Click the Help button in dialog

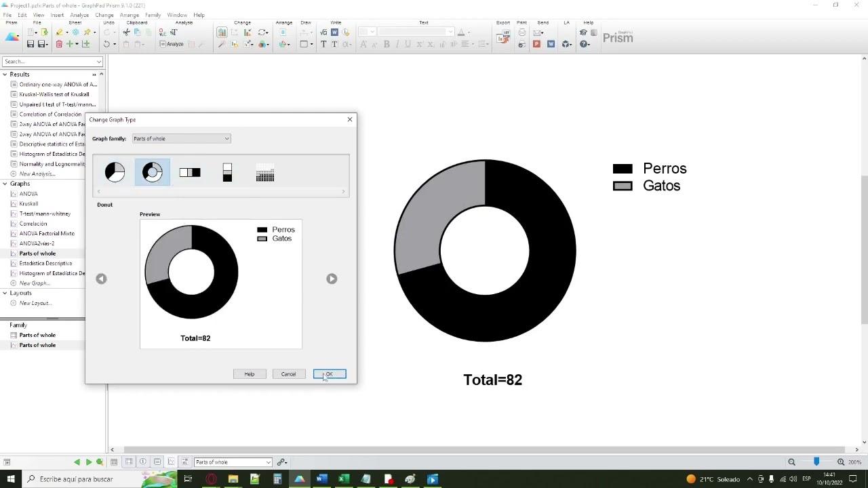249,374
